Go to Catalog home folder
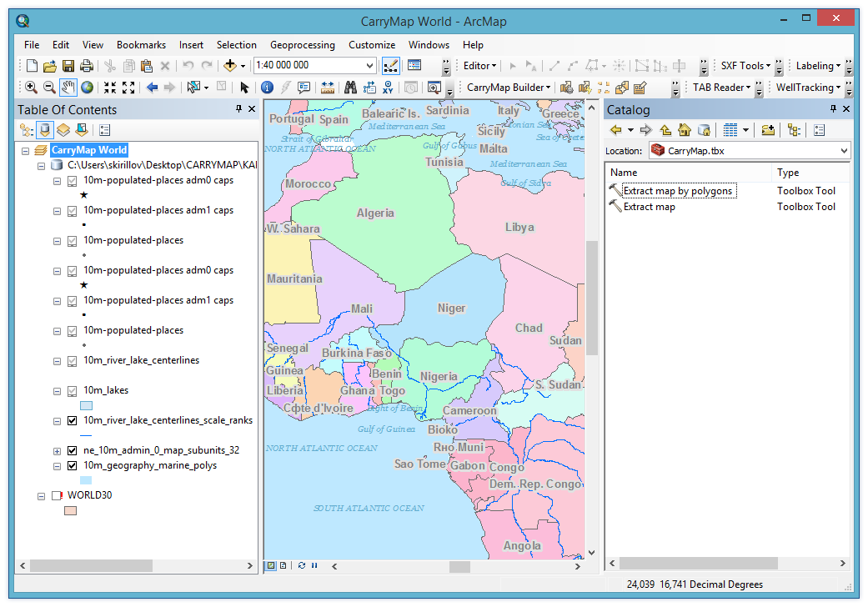The height and width of the screenshot is (607, 868). 685,131
